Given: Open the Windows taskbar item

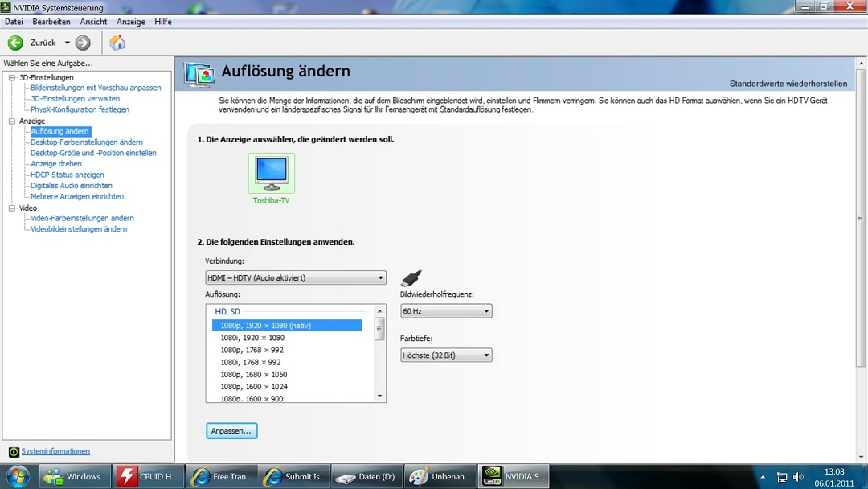Looking at the screenshot, I should point(75,476).
